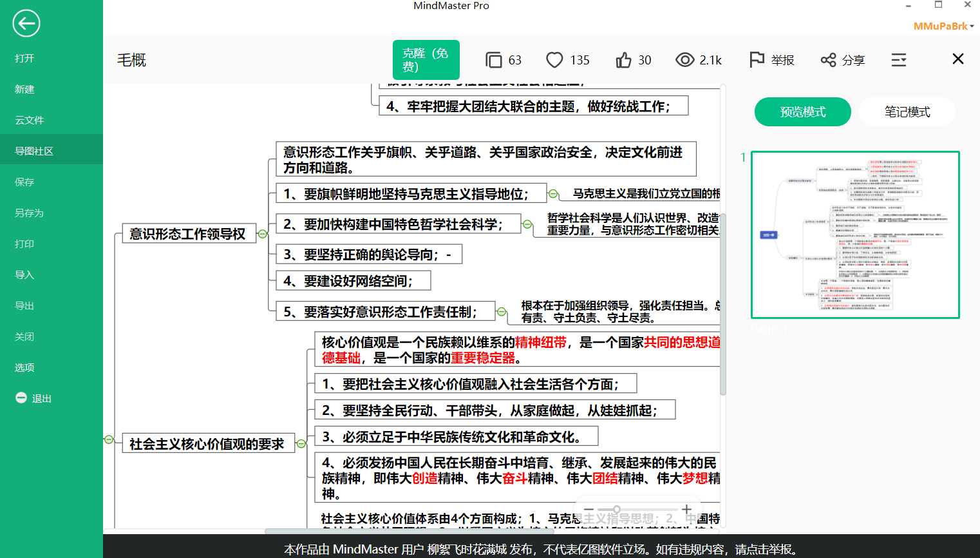The width and height of the screenshot is (980, 558).
Task: Close the mind map preview panel
Action: 958,59
